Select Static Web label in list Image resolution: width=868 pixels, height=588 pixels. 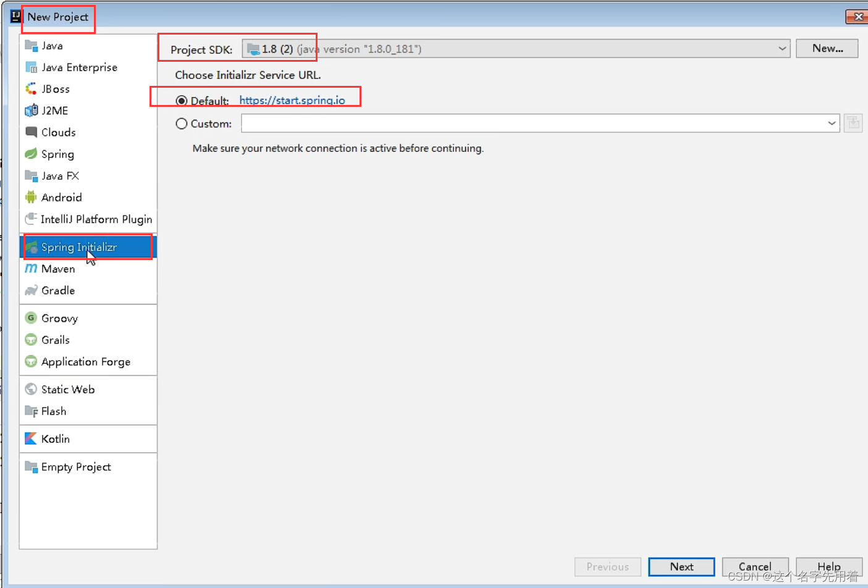[68, 389]
